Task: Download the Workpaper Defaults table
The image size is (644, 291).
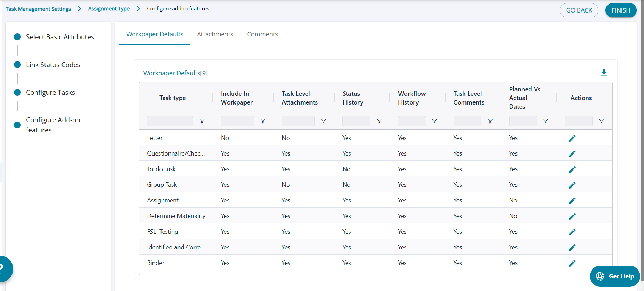Action: (604, 73)
